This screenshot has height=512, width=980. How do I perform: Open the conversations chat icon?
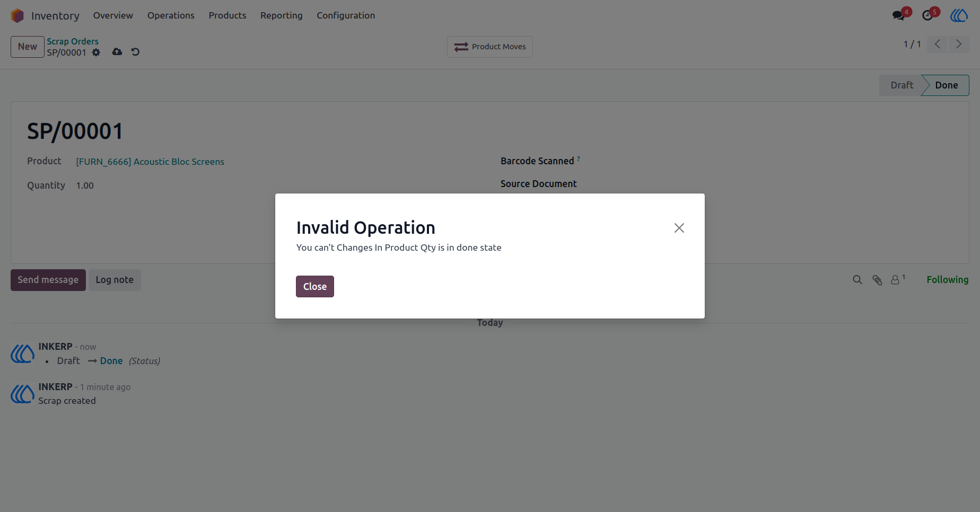tap(899, 15)
